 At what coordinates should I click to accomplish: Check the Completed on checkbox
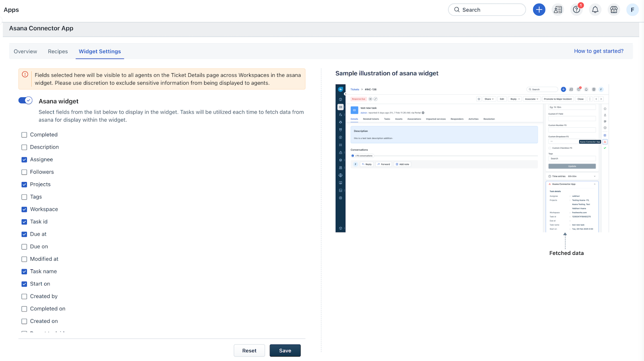24,309
